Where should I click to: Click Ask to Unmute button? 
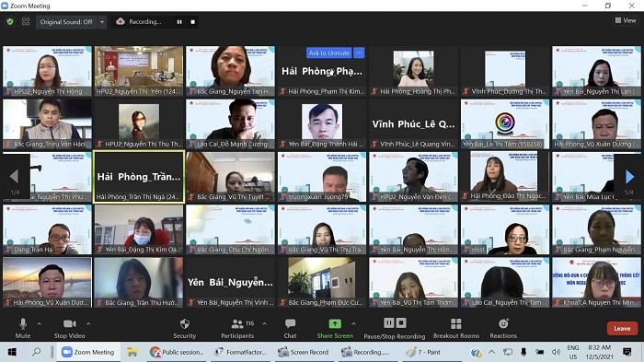pos(329,53)
